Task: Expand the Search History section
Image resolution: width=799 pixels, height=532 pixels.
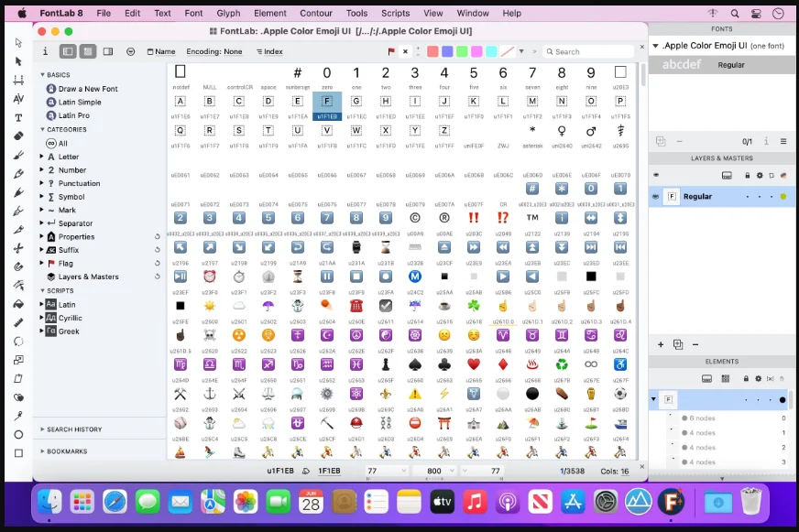Action: (42, 429)
